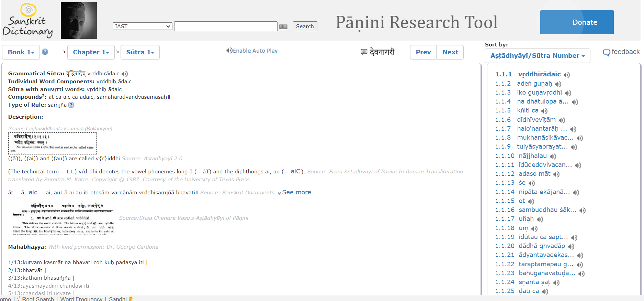This screenshot has height=301, width=644.
Task: Play audio for 1.1.10 nājjhalau
Action: [x=553, y=156]
